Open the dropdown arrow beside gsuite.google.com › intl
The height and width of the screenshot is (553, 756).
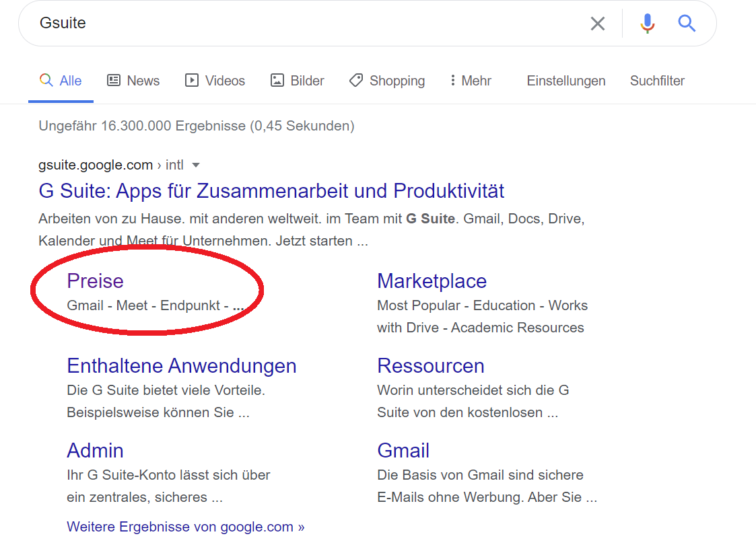pos(196,165)
